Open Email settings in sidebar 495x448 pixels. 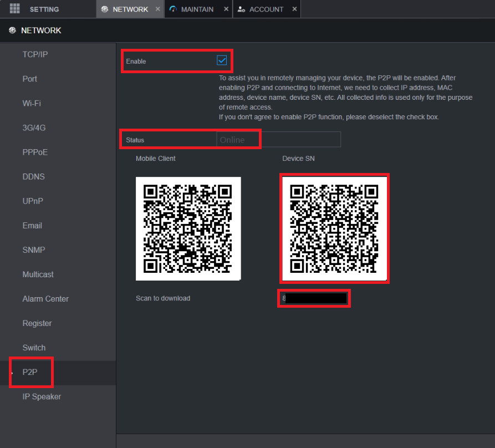[32, 226]
